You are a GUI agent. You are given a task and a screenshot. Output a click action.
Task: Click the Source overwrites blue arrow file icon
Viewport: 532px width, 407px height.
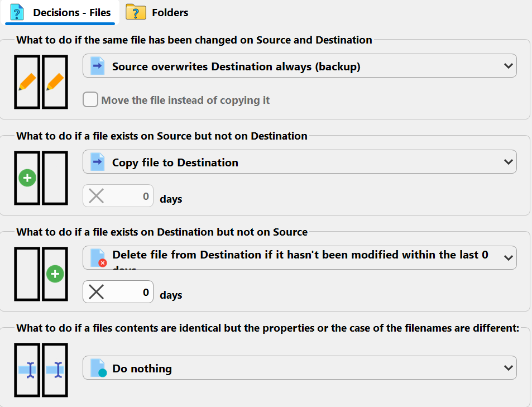98,66
